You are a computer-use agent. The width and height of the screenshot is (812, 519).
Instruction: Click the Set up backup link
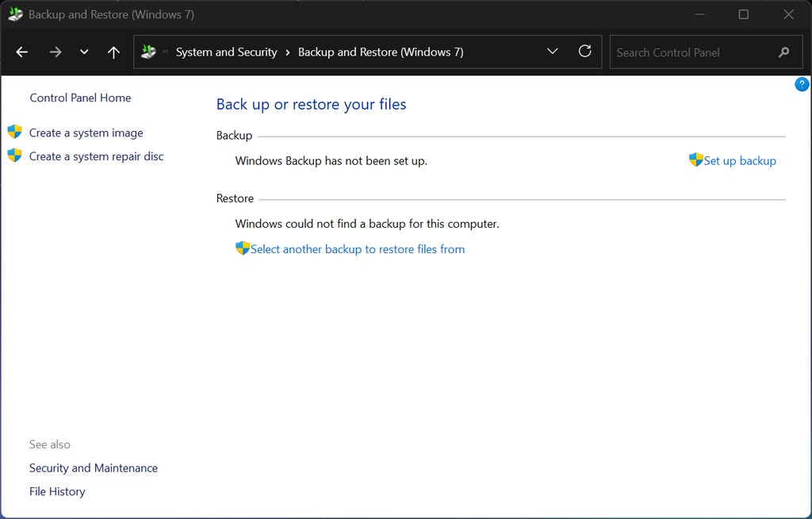[x=739, y=160]
